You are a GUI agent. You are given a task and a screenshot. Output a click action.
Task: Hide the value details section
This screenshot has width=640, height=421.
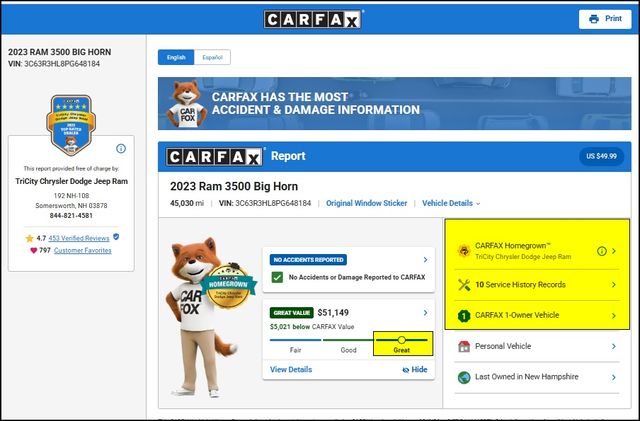point(415,370)
